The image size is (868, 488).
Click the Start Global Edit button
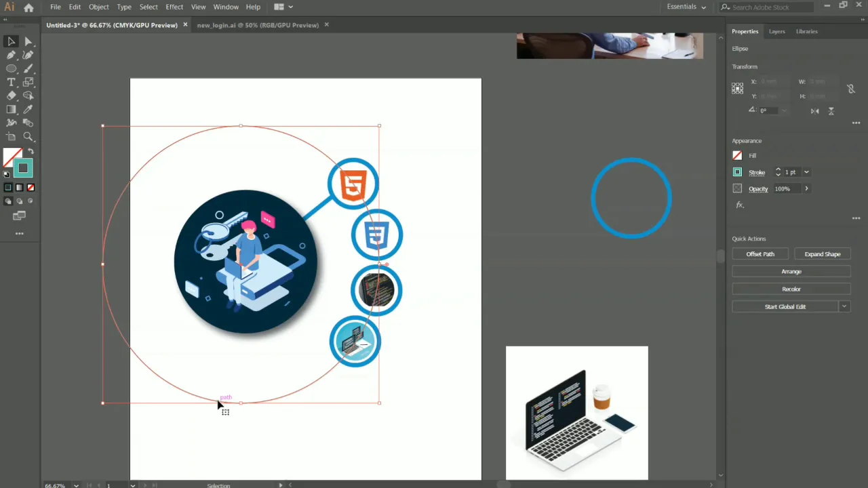785,307
